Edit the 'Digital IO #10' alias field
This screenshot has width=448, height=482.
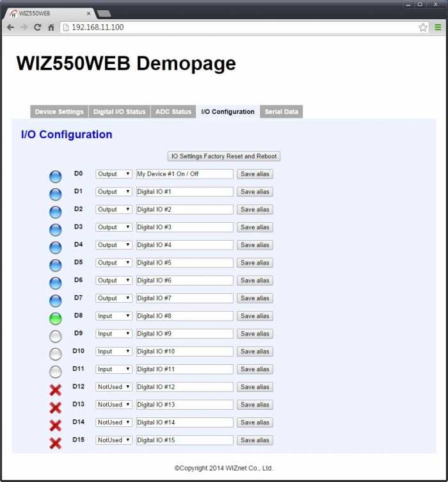coord(185,351)
